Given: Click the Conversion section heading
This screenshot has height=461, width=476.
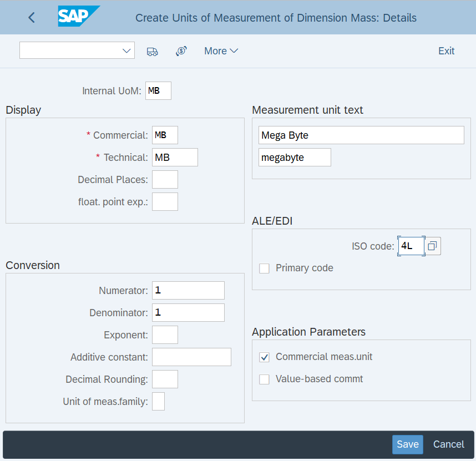Looking at the screenshot, I should coord(33,265).
